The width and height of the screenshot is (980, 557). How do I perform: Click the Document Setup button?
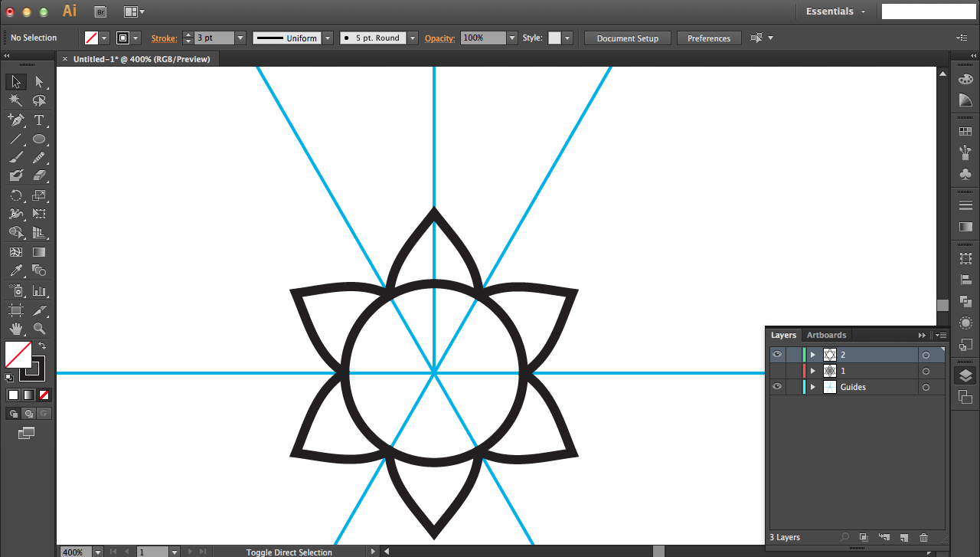627,38
